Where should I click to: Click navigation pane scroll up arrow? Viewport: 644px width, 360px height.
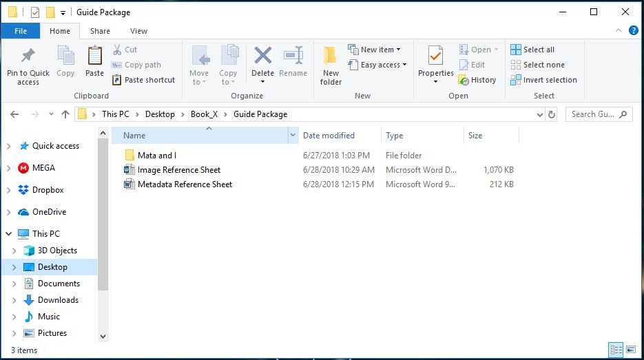coord(103,133)
